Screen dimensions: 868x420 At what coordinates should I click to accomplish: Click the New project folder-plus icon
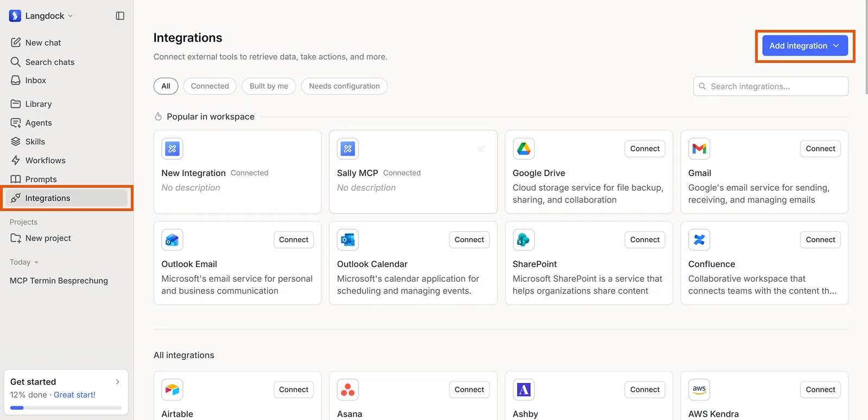point(16,238)
